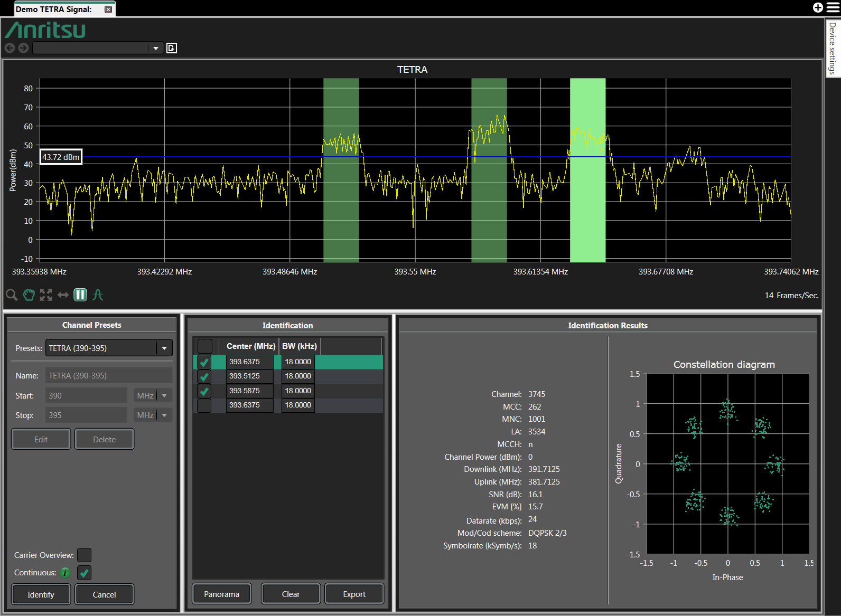
Task: Switch to the Demo TETRA Signal tab
Action: [x=54, y=10]
